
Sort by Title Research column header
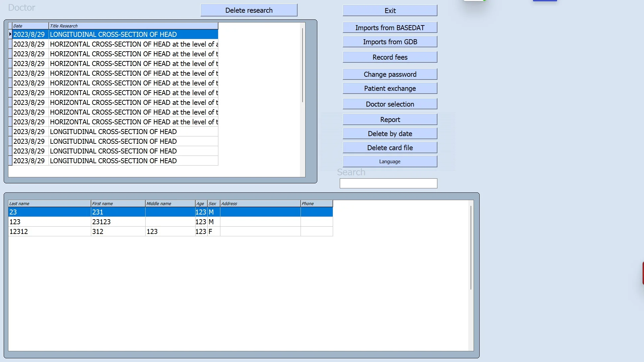pos(133,26)
